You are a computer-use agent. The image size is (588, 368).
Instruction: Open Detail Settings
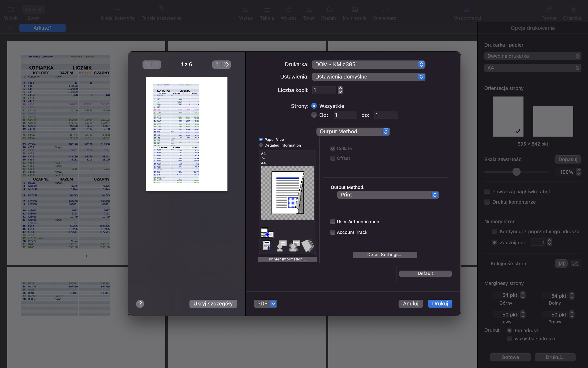pos(385,255)
